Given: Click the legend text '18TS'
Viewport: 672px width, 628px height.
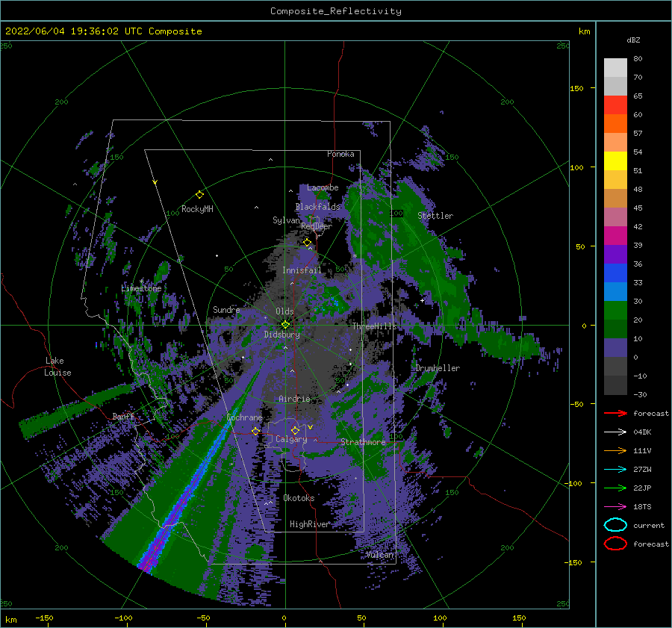Looking at the screenshot, I should click(x=642, y=507).
